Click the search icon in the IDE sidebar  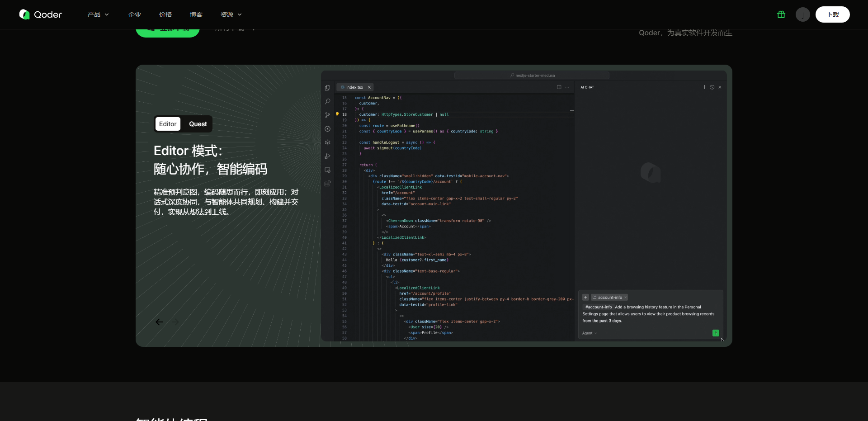tap(327, 101)
